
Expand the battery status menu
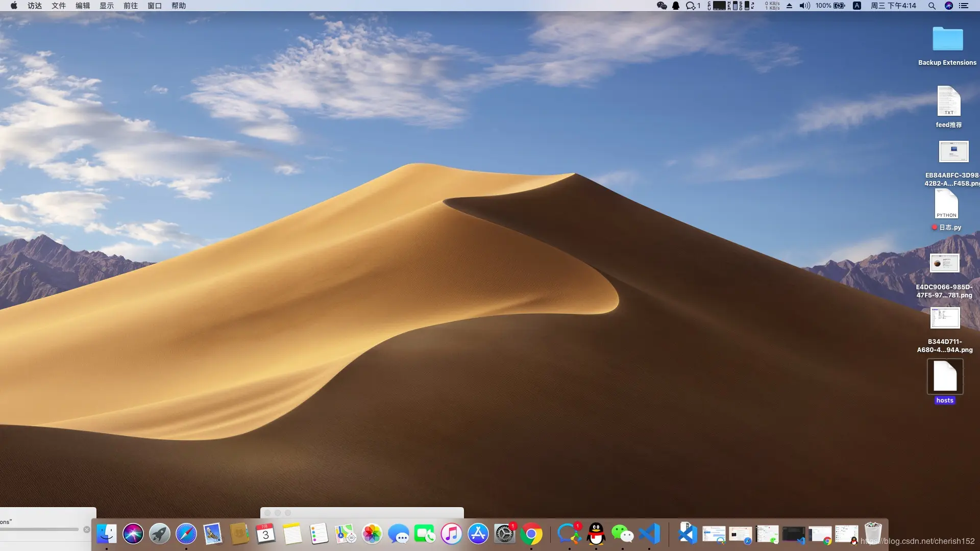(839, 6)
